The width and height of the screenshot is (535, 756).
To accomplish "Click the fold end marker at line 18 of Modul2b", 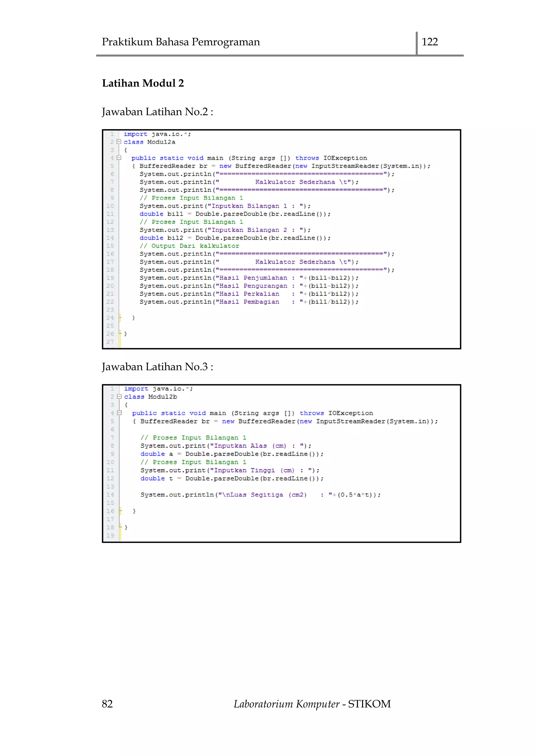I will coord(121,527).
